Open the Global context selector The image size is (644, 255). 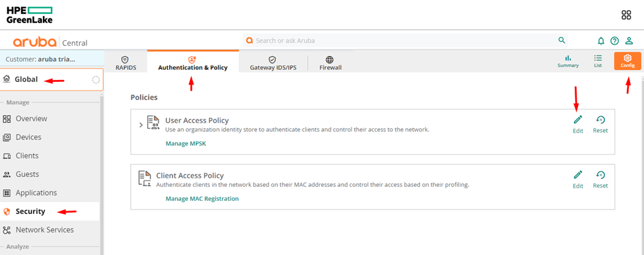pyautogui.click(x=52, y=80)
